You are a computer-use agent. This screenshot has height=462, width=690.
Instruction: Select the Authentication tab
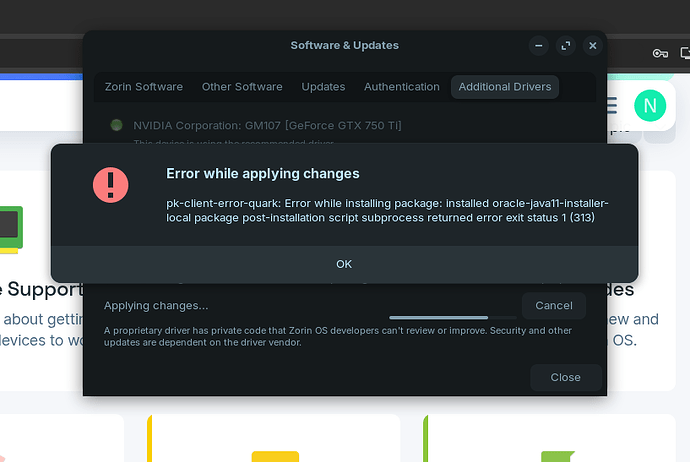point(401,87)
